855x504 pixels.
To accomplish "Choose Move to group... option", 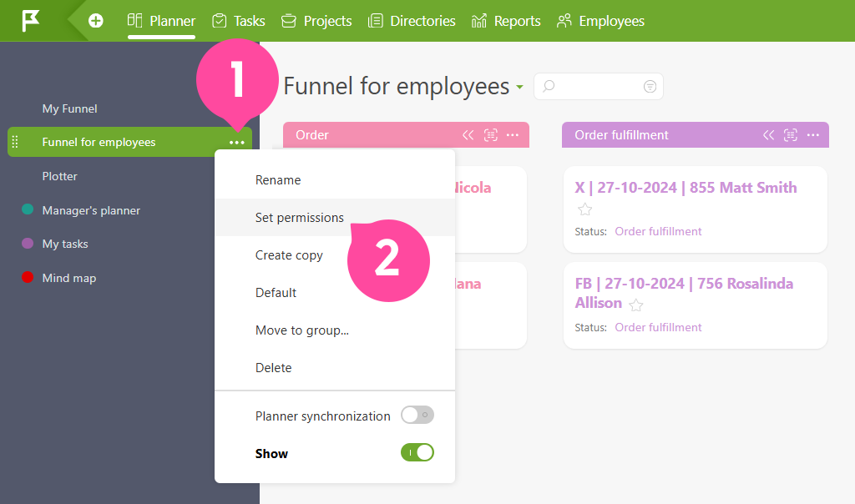I will click(x=335, y=330).
